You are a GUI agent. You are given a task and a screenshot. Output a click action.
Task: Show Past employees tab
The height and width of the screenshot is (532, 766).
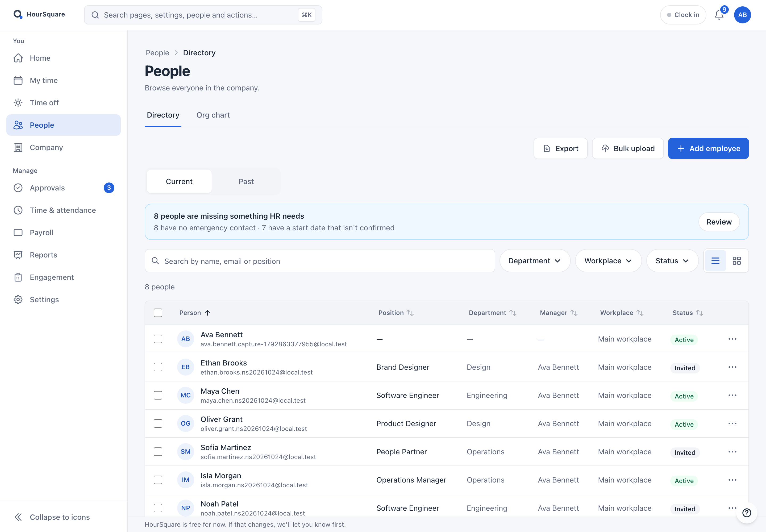click(x=246, y=182)
